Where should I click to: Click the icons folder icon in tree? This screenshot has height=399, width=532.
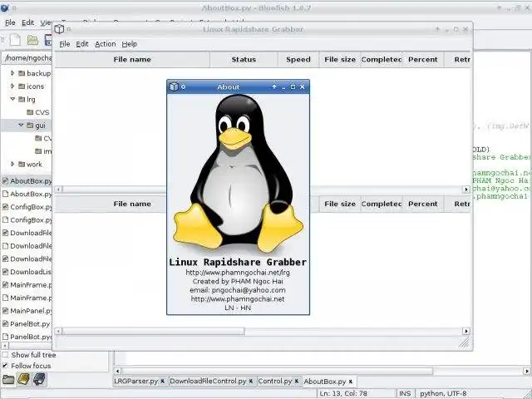pos(22,86)
